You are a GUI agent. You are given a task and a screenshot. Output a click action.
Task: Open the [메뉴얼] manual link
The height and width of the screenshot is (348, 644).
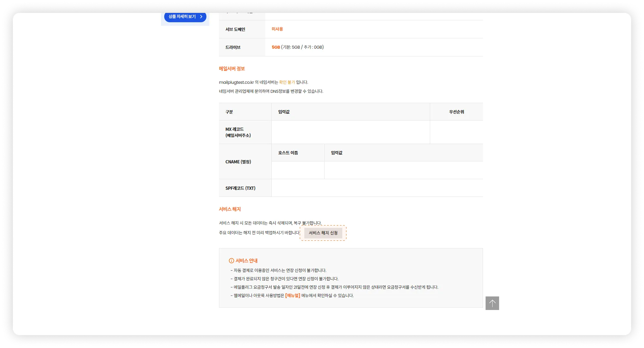292,295
